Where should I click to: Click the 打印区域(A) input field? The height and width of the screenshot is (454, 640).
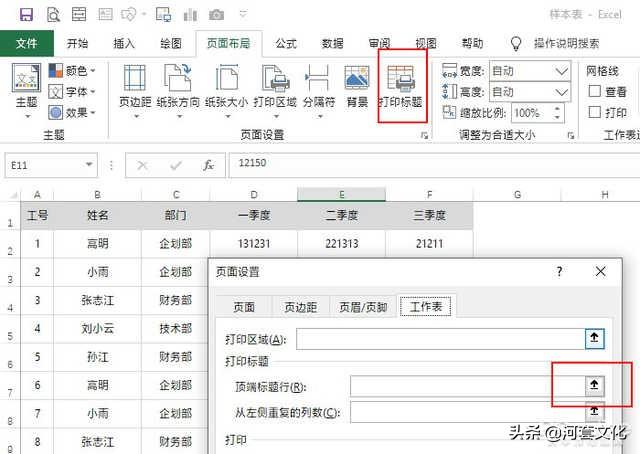point(441,338)
